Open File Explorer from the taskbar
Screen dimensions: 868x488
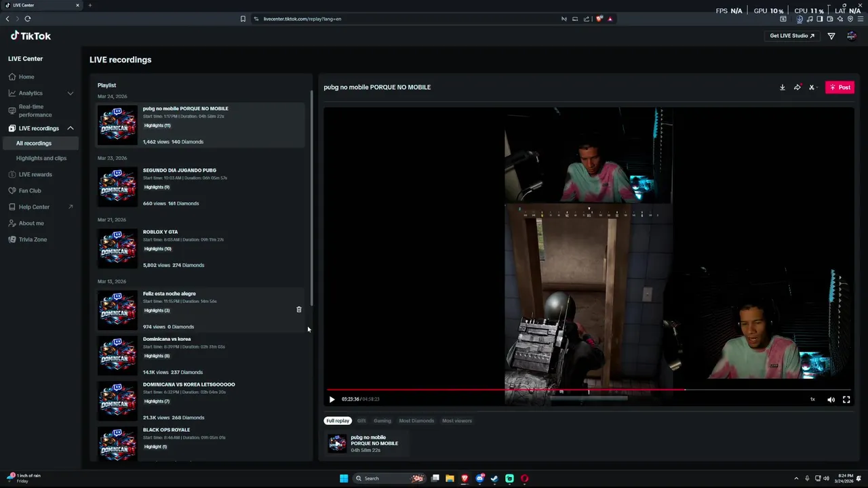(450, 479)
